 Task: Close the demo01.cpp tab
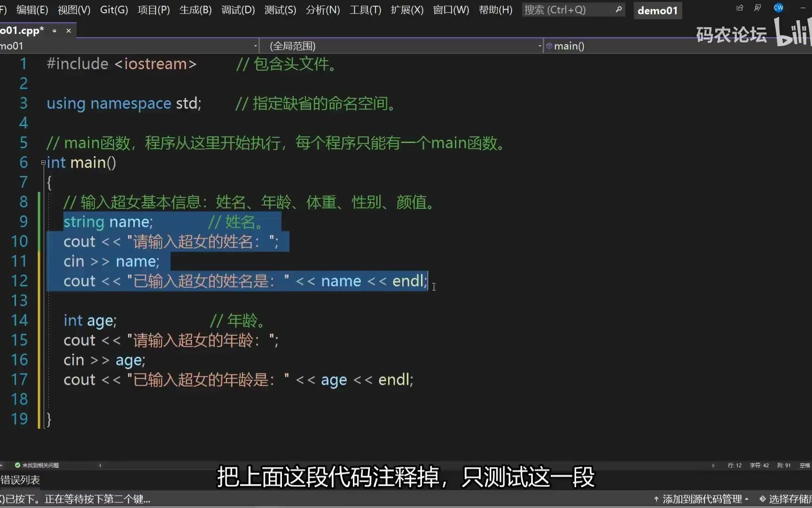69,31
